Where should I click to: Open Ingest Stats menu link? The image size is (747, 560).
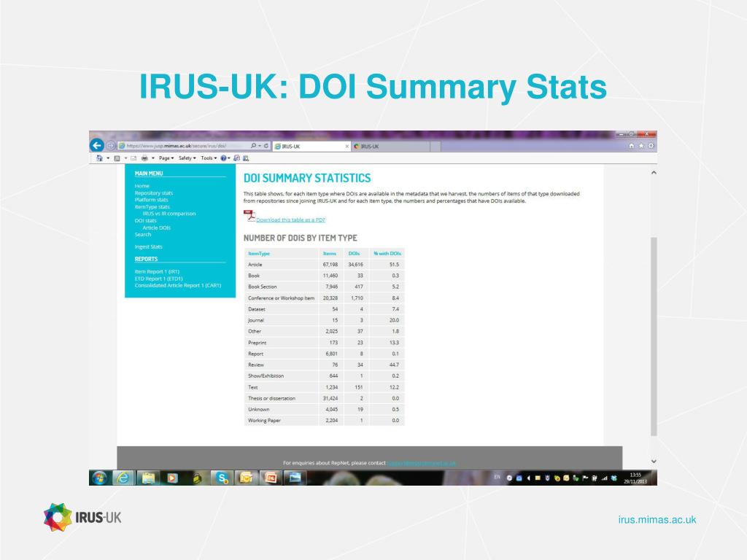(x=148, y=246)
